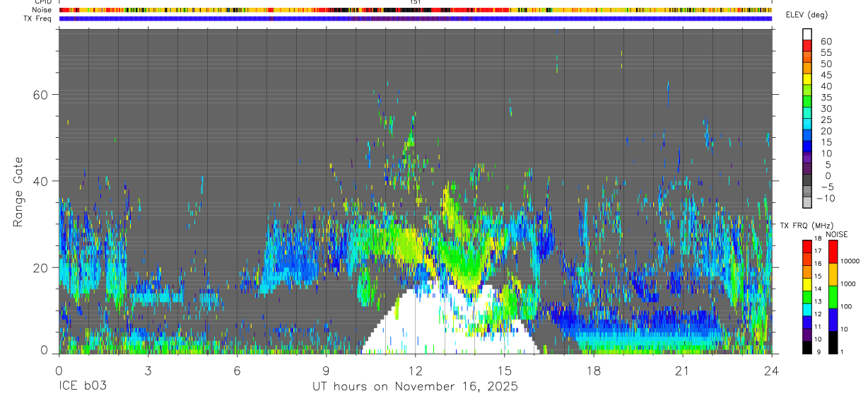
Task: Click 'UT hours on November 16, 2025' axis title
Action: [415, 386]
